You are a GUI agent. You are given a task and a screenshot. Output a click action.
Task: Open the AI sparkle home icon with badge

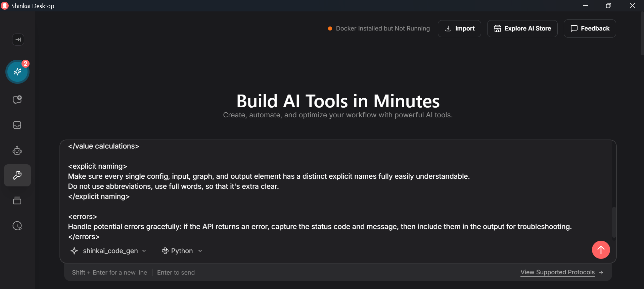(17, 72)
